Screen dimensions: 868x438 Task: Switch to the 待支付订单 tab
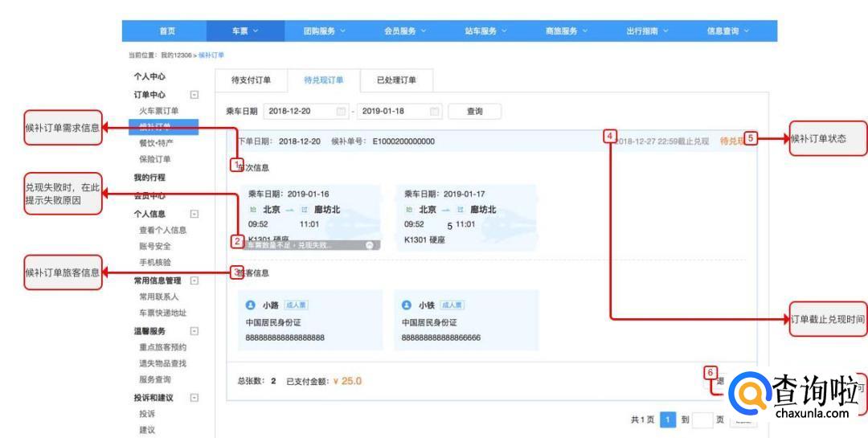(252, 80)
